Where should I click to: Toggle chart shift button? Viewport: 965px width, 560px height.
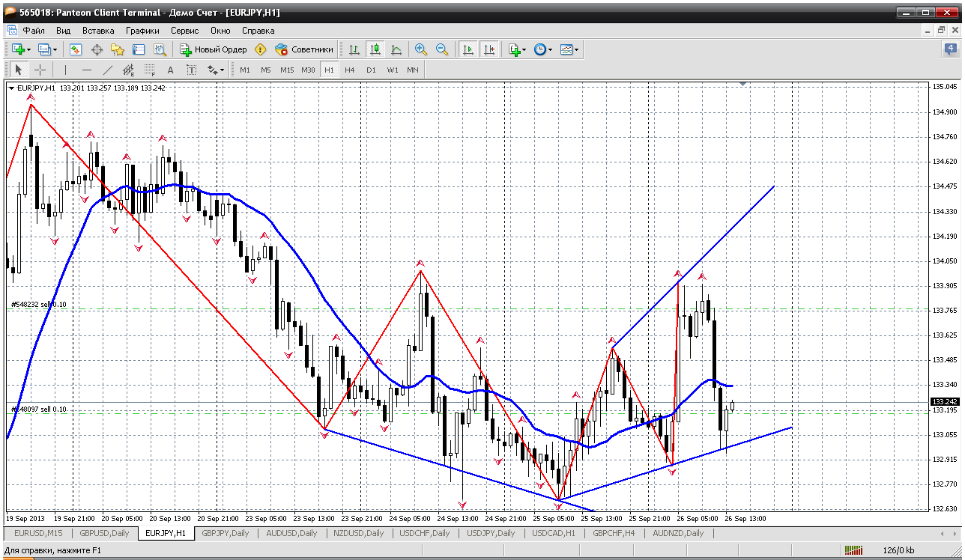(489, 49)
